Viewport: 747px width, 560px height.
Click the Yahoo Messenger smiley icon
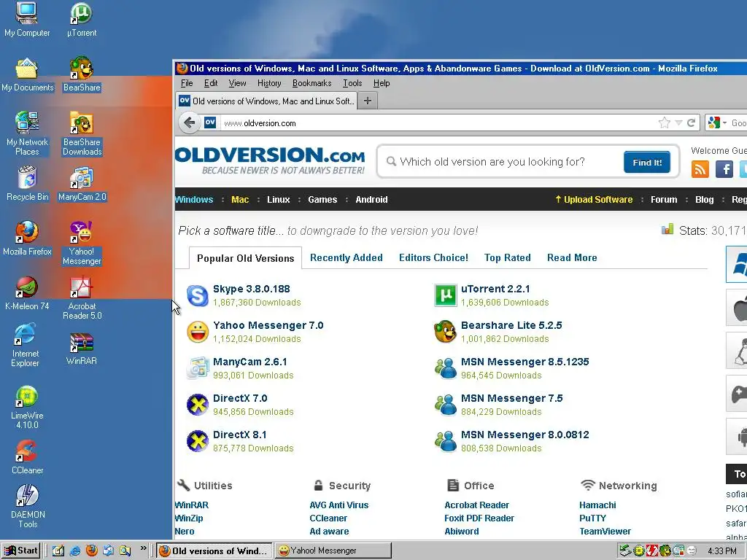pos(197,332)
